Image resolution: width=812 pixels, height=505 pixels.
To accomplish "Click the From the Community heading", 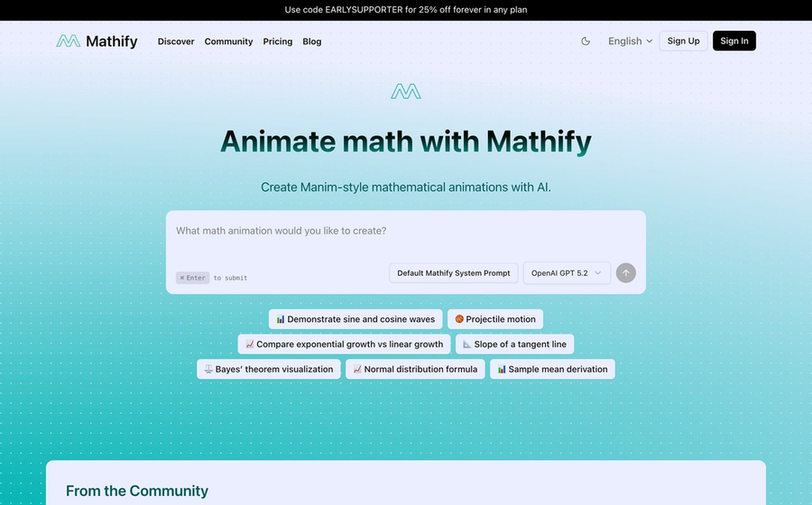I will tap(137, 491).
